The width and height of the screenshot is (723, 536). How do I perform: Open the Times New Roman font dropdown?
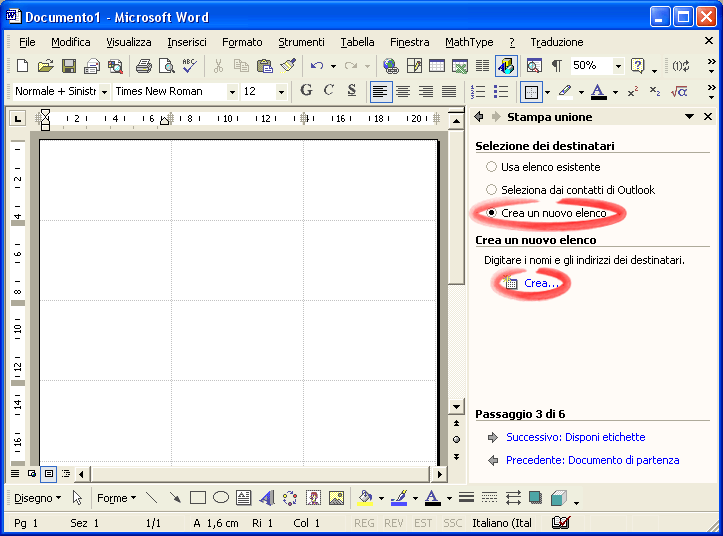coord(232,92)
